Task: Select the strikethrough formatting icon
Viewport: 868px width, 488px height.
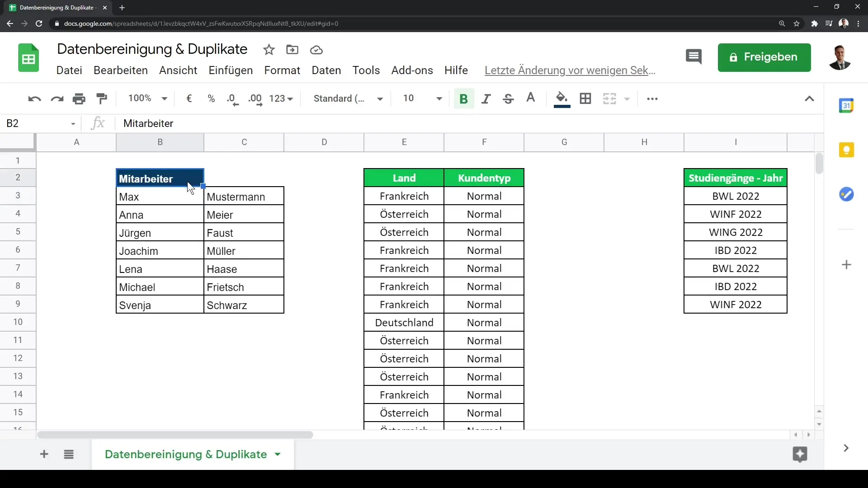Action: tap(509, 99)
